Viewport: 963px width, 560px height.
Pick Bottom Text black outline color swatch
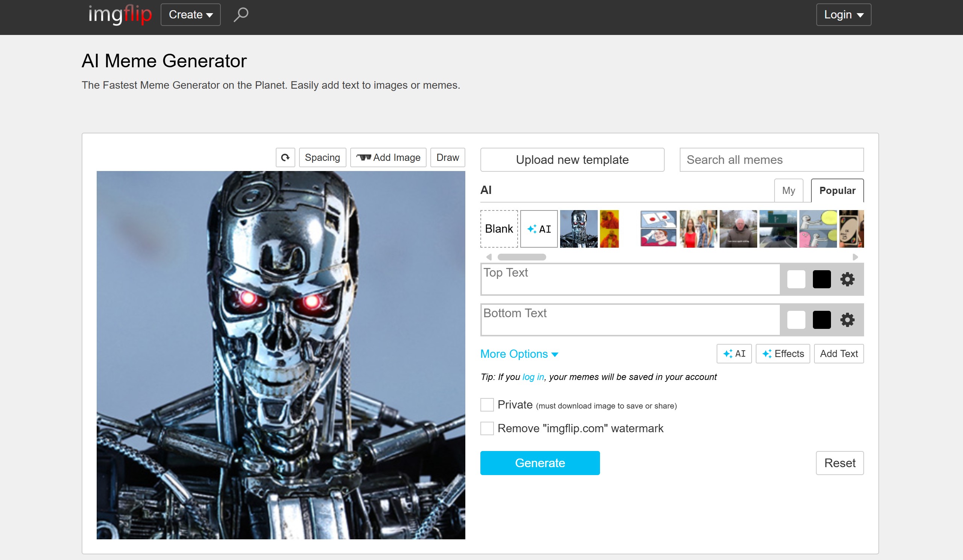822,319
